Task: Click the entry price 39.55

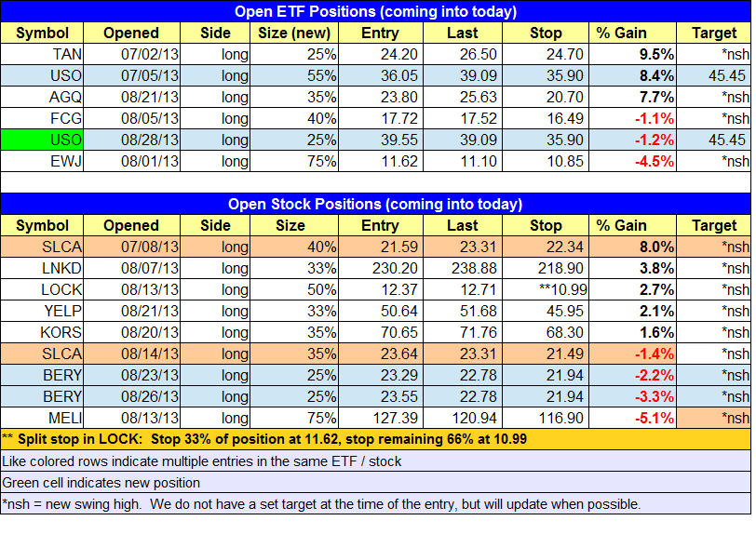Action: click(381, 140)
